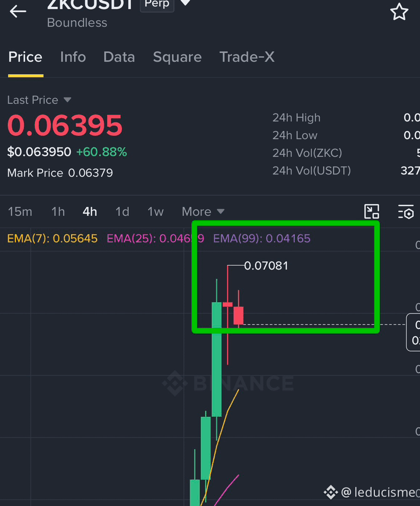Select the 1d timeframe
The image size is (420, 506).
pos(122,212)
